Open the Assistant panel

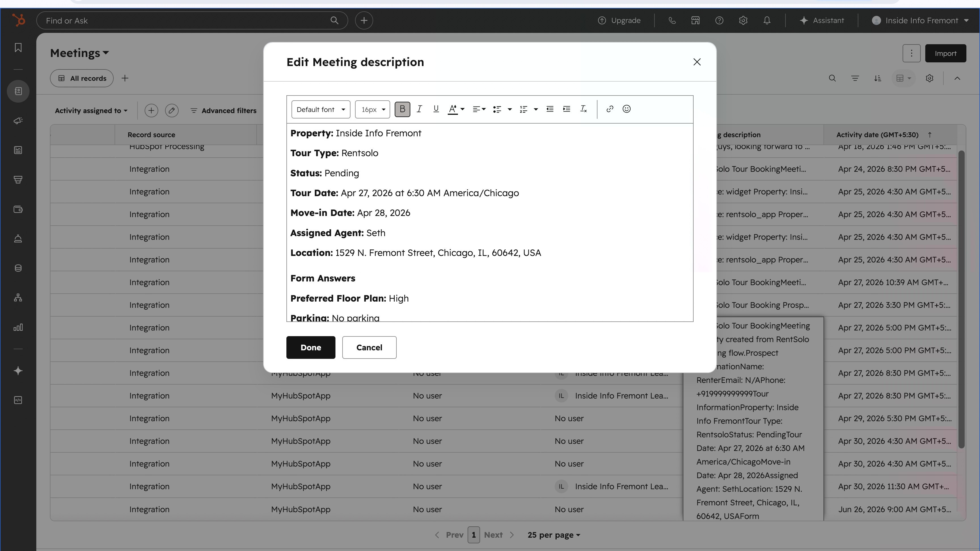822,20
